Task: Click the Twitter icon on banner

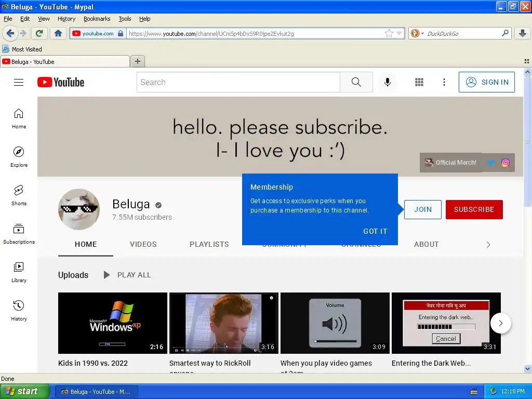Action: coord(490,163)
